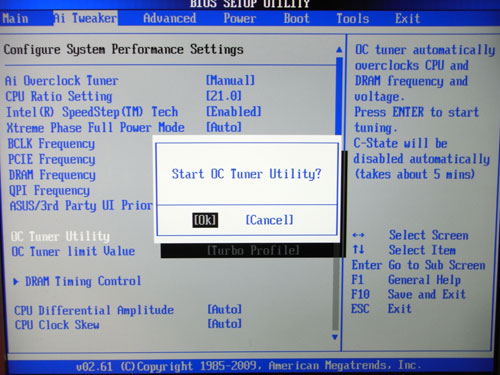
Task: Click the settings list scrollbar thumb
Action: click(339, 97)
